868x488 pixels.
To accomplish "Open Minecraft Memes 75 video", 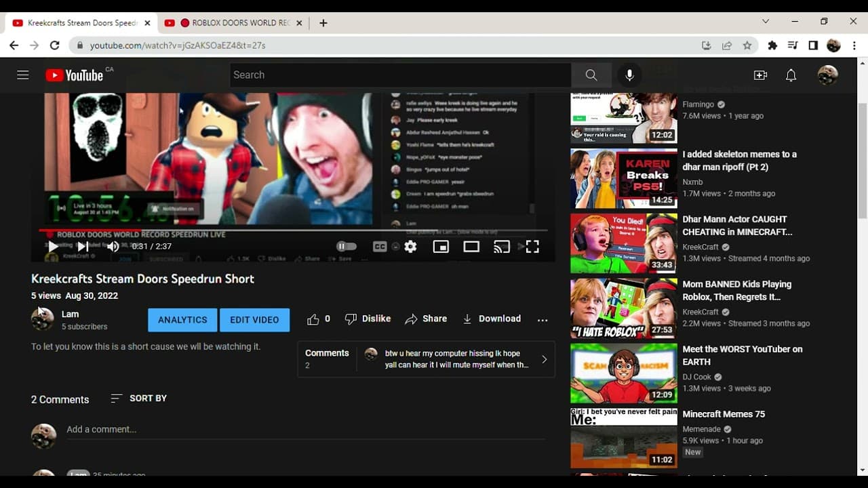I will coord(723,414).
